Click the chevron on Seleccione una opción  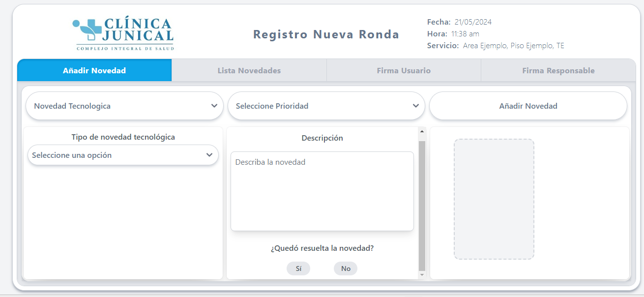tap(209, 155)
